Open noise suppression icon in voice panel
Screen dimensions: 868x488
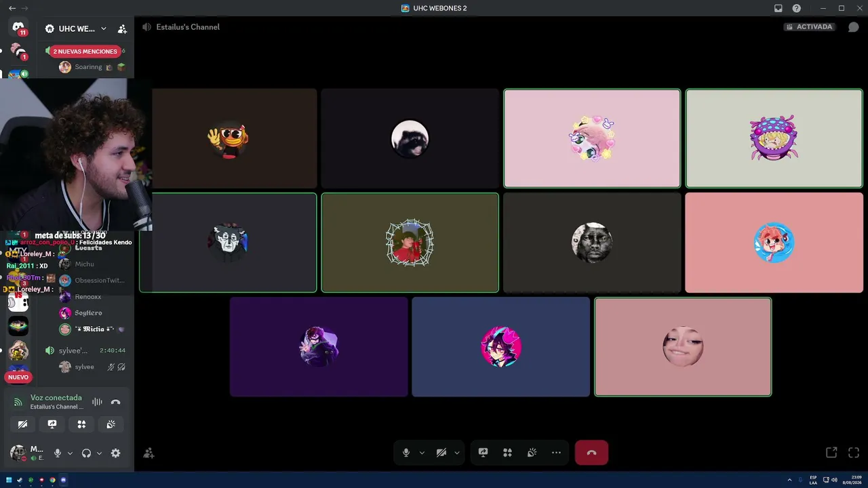[x=97, y=402]
